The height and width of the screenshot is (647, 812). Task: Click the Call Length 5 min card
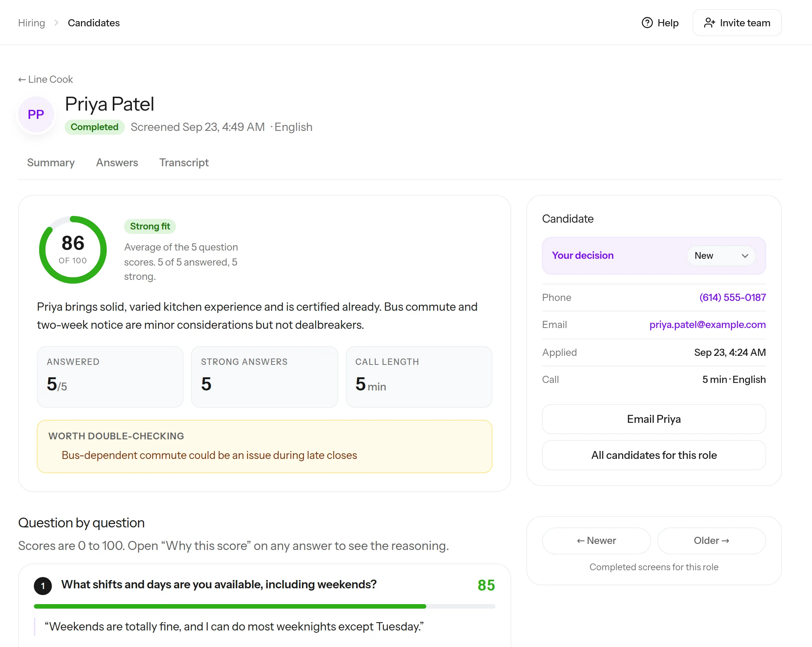[419, 377]
